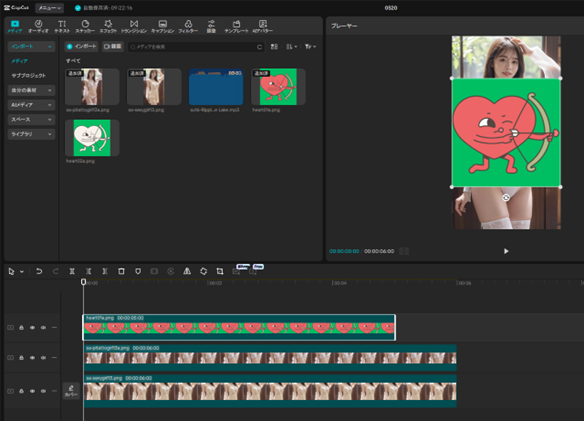Click the Crop icon in timeline toolbar
The image size is (584, 421).
pyautogui.click(x=220, y=271)
